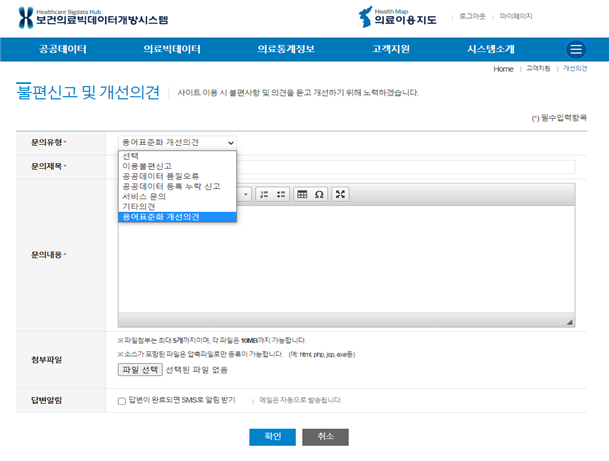Pick 공공데이터 품질오류 from the list
The width and height of the screenshot is (609, 461).
tap(160, 176)
